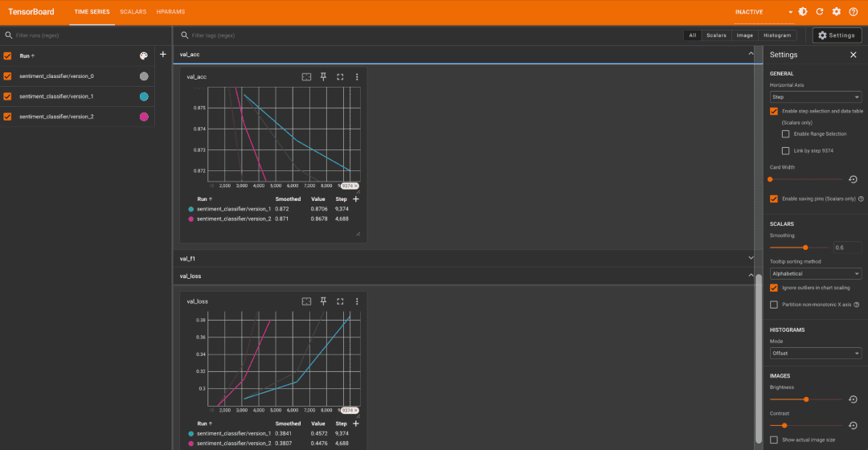Toggle Ignore outliers in chart scaling
Viewport: 868px width, 450px height.
click(774, 288)
